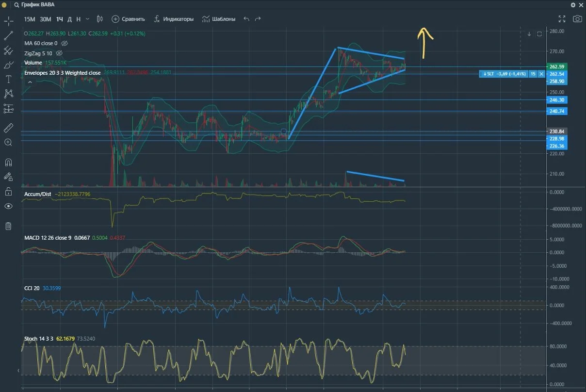Select the MACD 12 26 close 9 label
Image resolution: width=586 pixels, height=392 pixels.
click(48, 238)
